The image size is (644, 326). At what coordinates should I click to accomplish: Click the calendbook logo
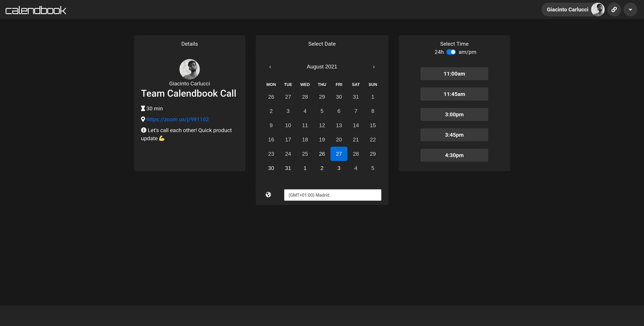(x=36, y=10)
